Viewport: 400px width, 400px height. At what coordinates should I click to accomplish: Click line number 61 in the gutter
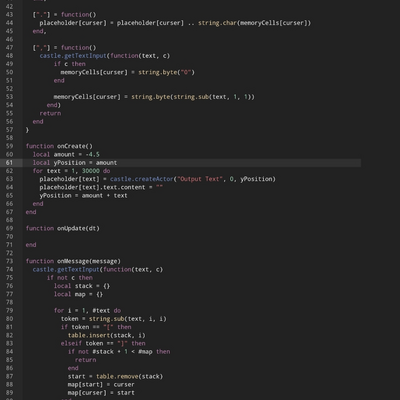tap(9, 163)
